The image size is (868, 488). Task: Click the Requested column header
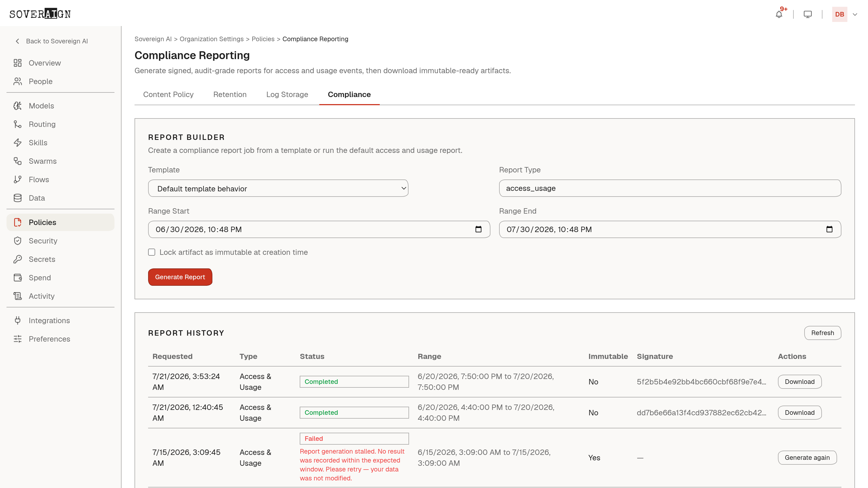[x=172, y=356]
